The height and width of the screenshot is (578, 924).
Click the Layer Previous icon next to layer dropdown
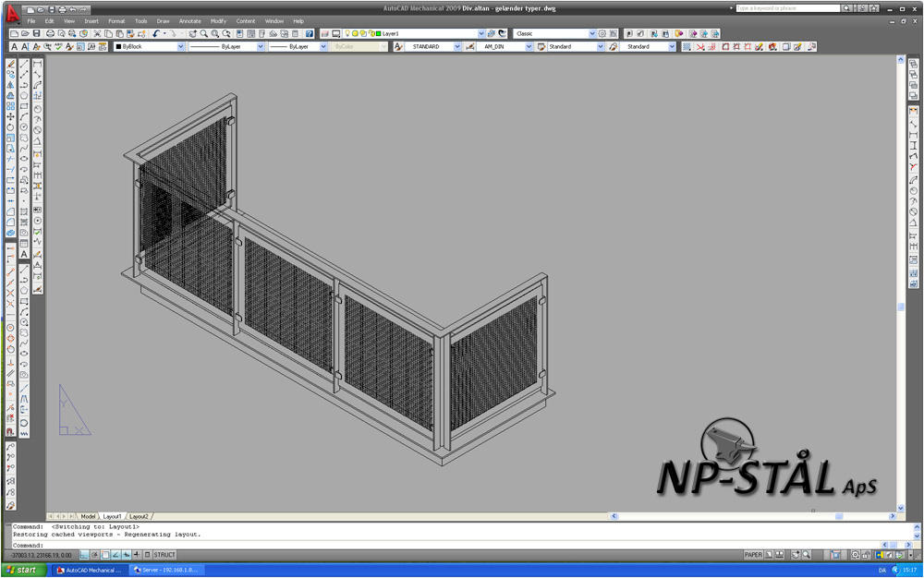(502, 33)
